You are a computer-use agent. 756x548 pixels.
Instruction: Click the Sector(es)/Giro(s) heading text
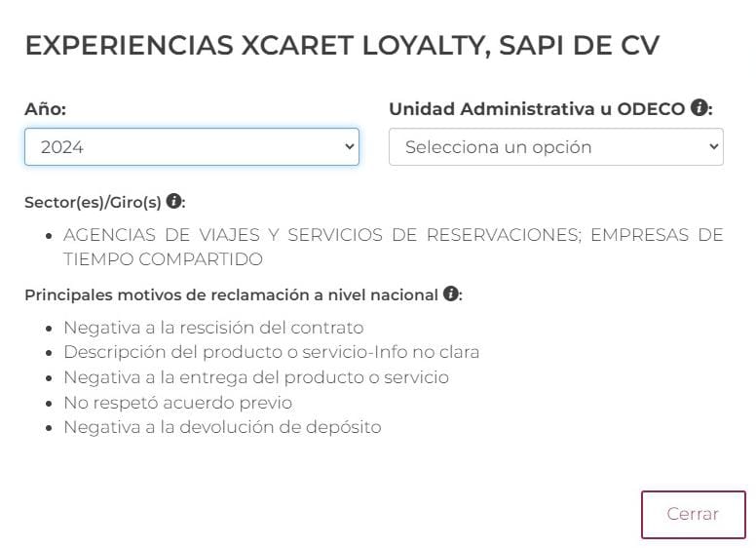[x=94, y=203]
